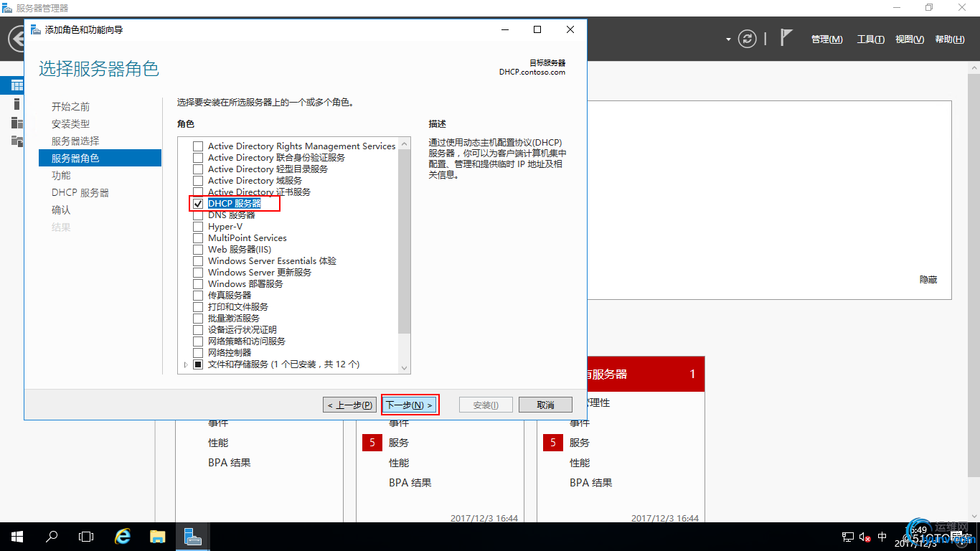The height and width of the screenshot is (551, 980).
Task: Tick Active Directory 域服务 checkbox
Action: (x=198, y=181)
